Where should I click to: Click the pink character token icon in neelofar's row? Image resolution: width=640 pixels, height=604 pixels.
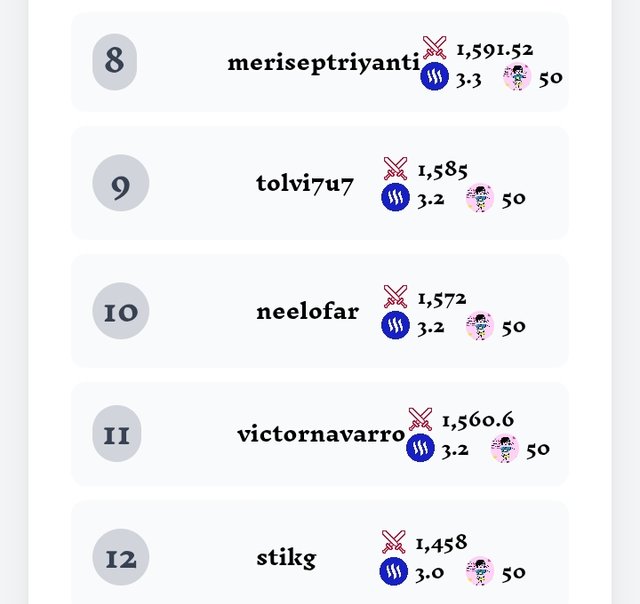(x=480, y=325)
